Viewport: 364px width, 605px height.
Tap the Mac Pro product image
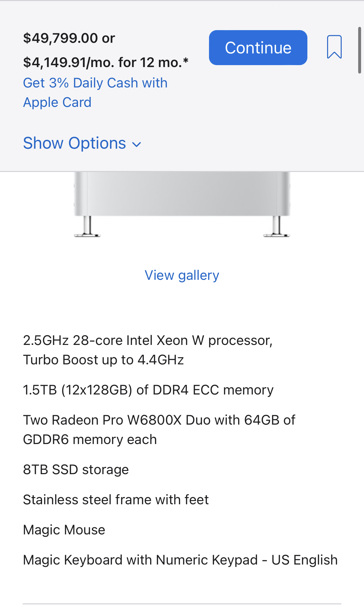click(182, 194)
